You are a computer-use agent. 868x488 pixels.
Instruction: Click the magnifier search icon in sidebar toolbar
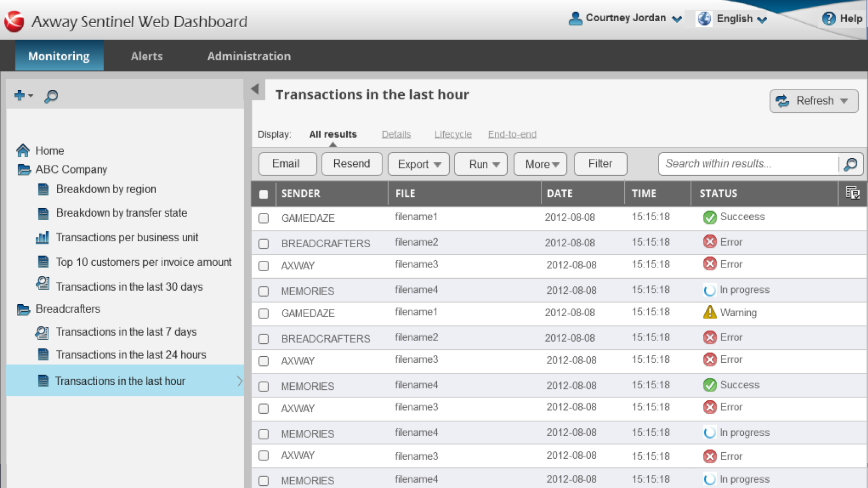click(x=51, y=96)
